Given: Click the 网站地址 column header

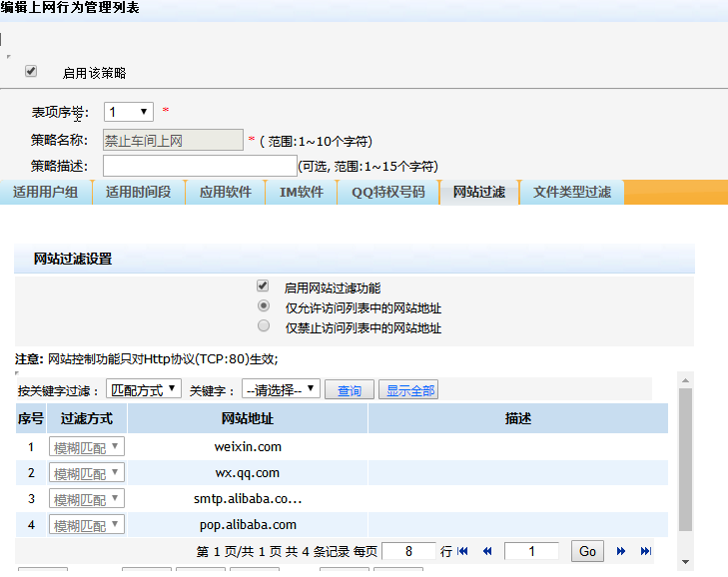Looking at the screenshot, I should [248, 418].
